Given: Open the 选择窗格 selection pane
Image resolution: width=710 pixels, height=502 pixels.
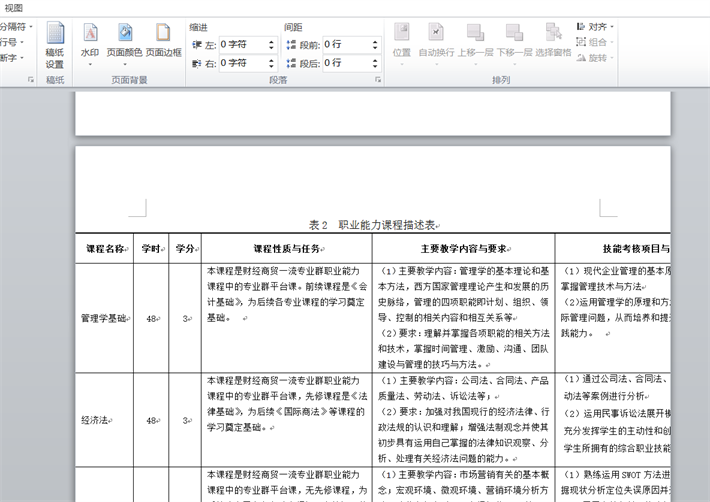Looking at the screenshot, I should click(x=553, y=40).
